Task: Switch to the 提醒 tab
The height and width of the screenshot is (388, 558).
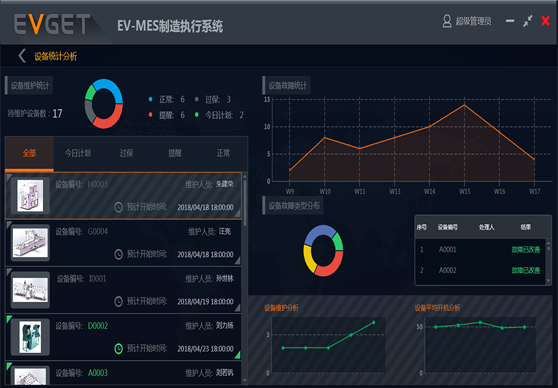Action: [175, 153]
